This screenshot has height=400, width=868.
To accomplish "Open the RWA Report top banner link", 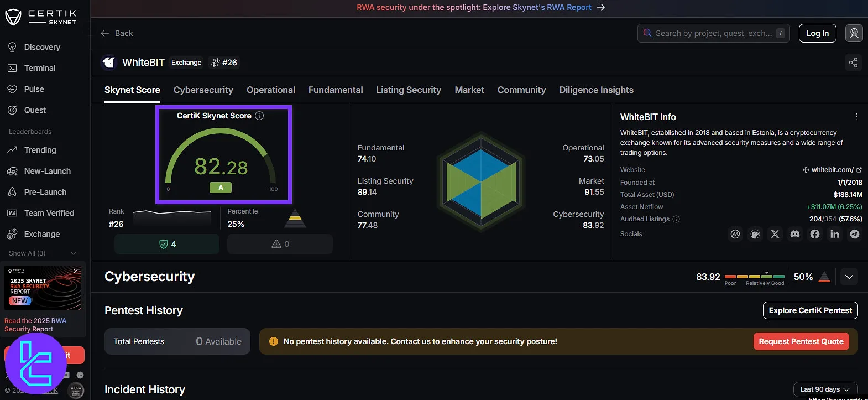I will (481, 7).
